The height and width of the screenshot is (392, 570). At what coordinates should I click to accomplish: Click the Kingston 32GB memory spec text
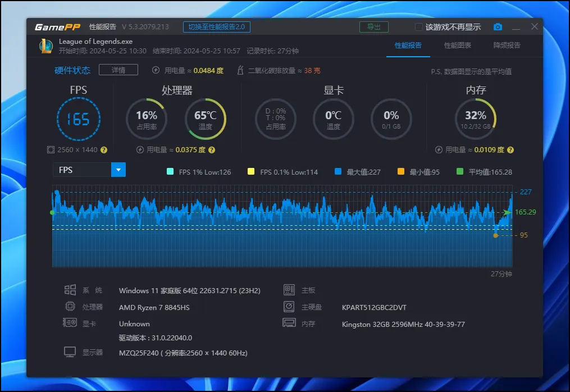pos(403,325)
